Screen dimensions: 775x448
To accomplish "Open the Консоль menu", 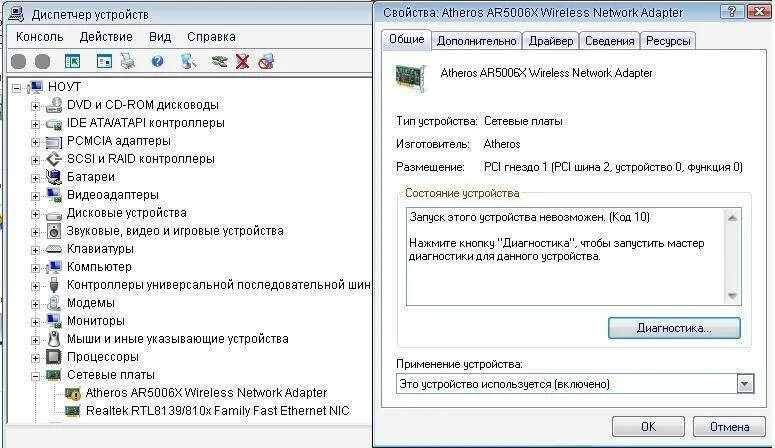I will 40,37.
